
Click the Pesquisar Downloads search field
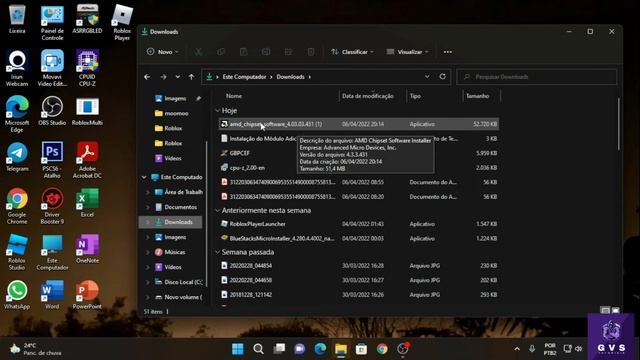(x=536, y=77)
